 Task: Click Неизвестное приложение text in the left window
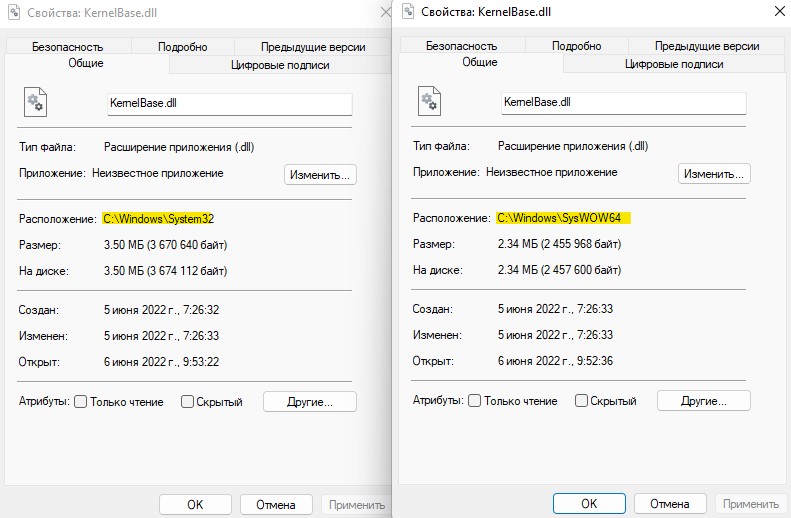point(157,173)
